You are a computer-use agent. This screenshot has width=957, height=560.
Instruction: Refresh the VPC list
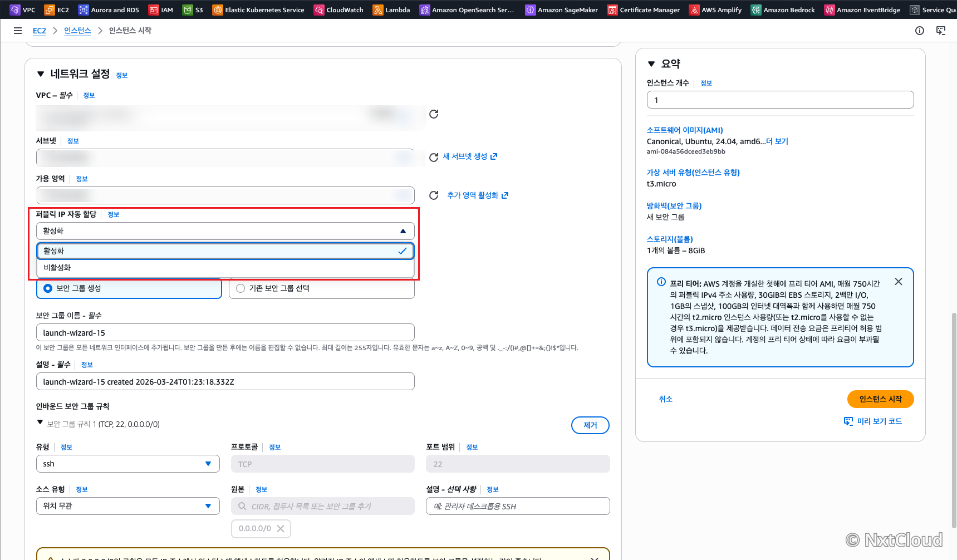pyautogui.click(x=434, y=114)
